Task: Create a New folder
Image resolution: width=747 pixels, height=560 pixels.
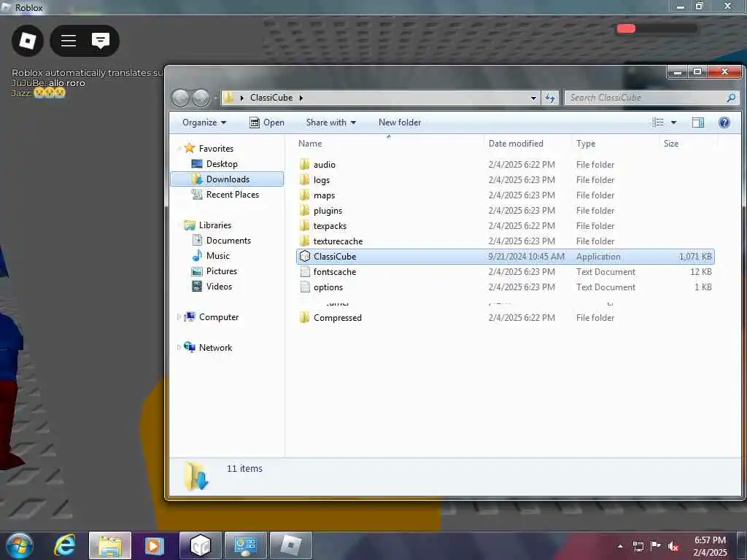Action: click(x=400, y=122)
